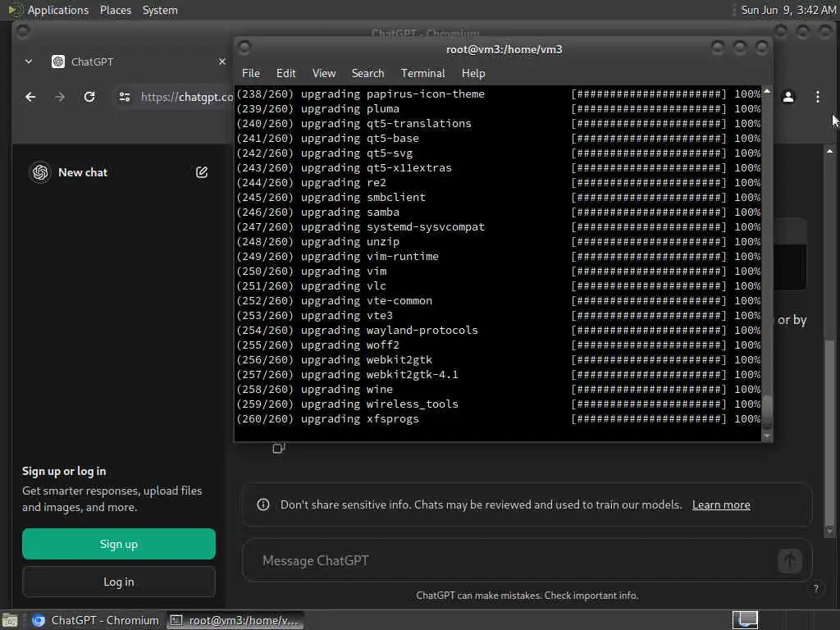
Task: Click the date and time clock
Action: 788,10
